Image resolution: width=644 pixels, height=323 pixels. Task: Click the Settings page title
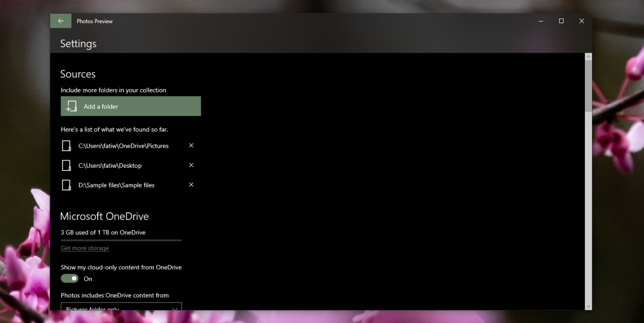pos(78,44)
